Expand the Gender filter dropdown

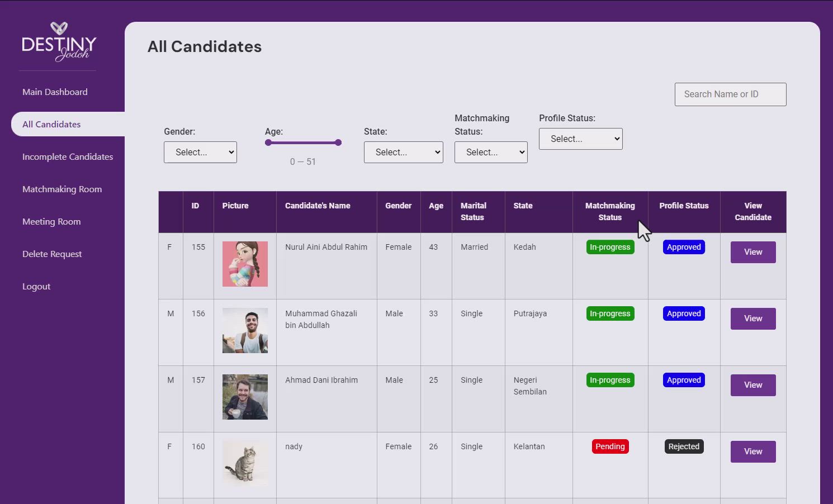(x=200, y=152)
